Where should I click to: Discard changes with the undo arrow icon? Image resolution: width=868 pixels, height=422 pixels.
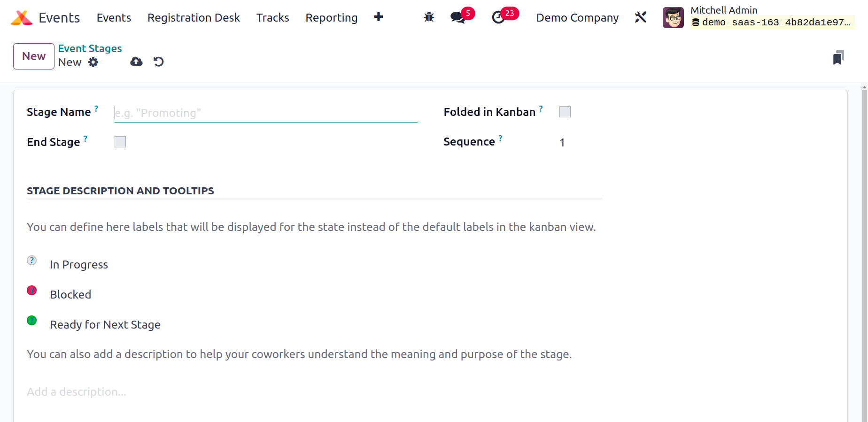pos(159,61)
